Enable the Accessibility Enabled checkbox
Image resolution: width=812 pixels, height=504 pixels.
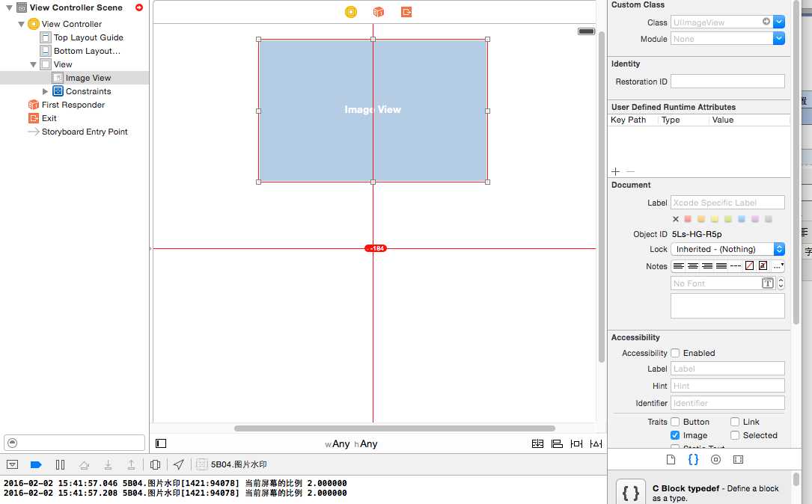click(x=675, y=353)
